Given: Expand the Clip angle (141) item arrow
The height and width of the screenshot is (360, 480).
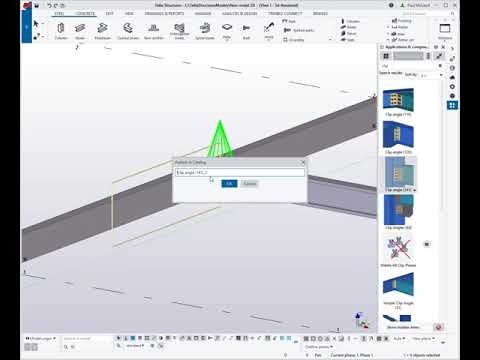Looking at the screenshot, I should 415,190.
